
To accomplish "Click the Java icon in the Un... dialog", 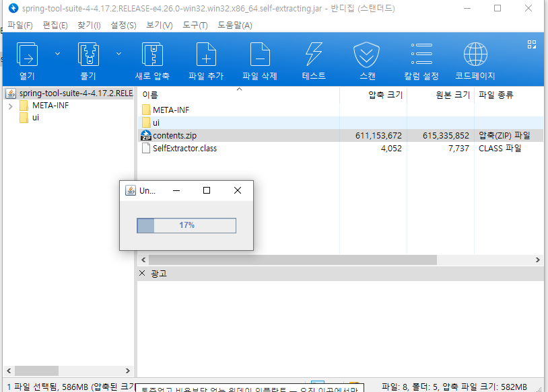I will pyautogui.click(x=131, y=190).
